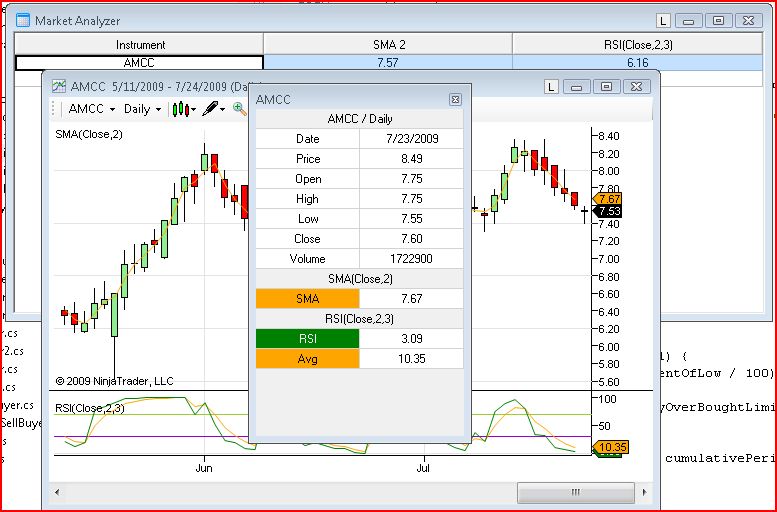Screen dimensions: 777x512
Task: Click the Close value 7.60
Action: 412,239
